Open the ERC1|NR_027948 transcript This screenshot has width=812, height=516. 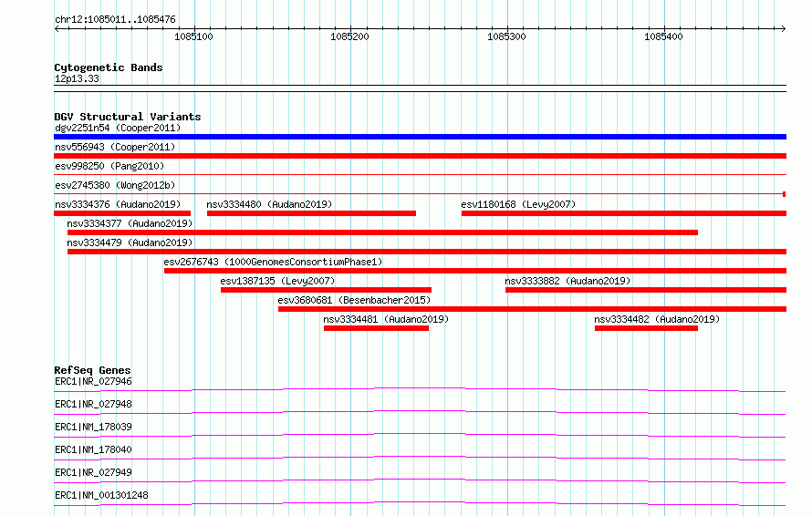click(93, 404)
